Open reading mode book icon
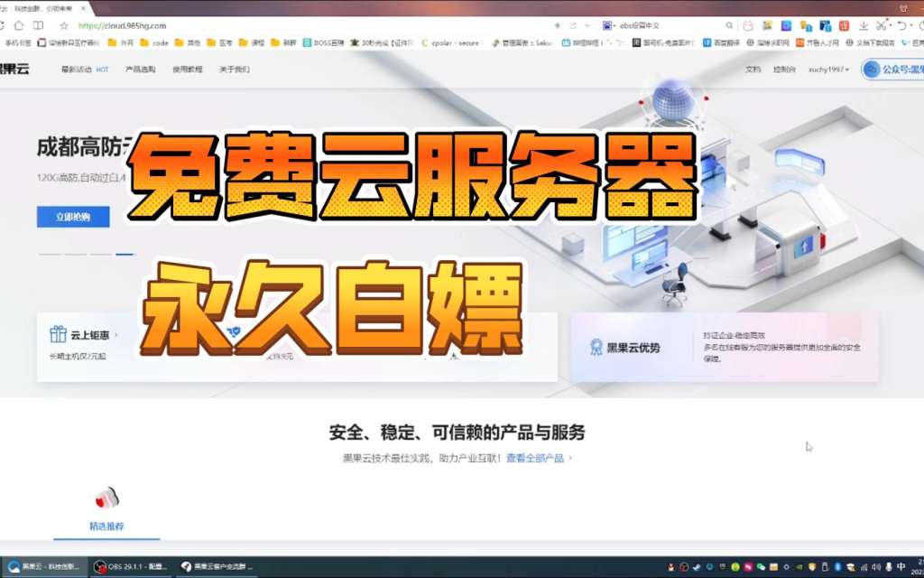 38,25
